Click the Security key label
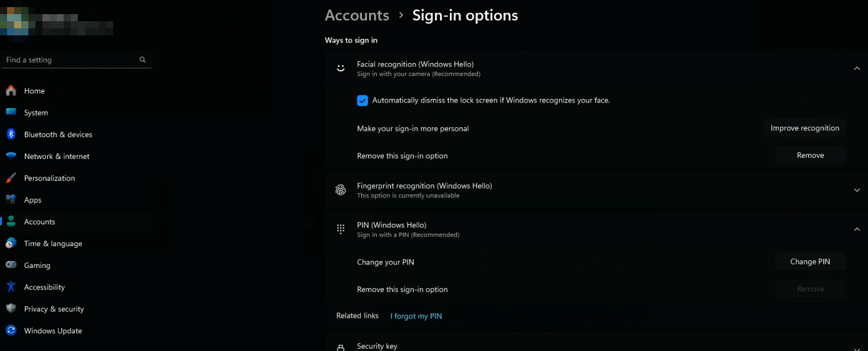Image resolution: width=868 pixels, height=351 pixels. [377, 346]
